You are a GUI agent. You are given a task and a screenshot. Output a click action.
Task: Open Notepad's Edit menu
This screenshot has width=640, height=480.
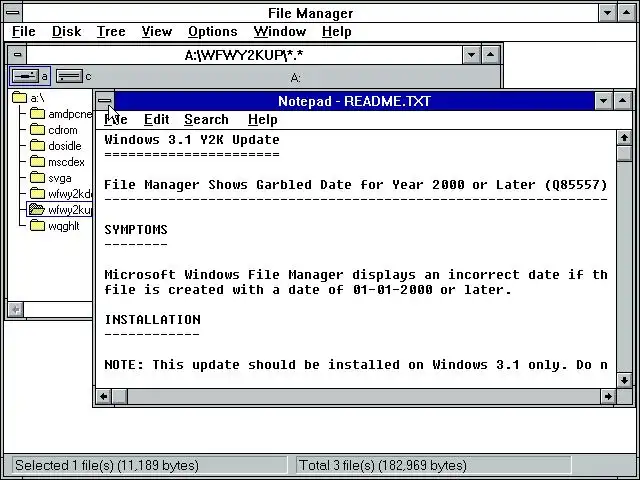[157, 120]
